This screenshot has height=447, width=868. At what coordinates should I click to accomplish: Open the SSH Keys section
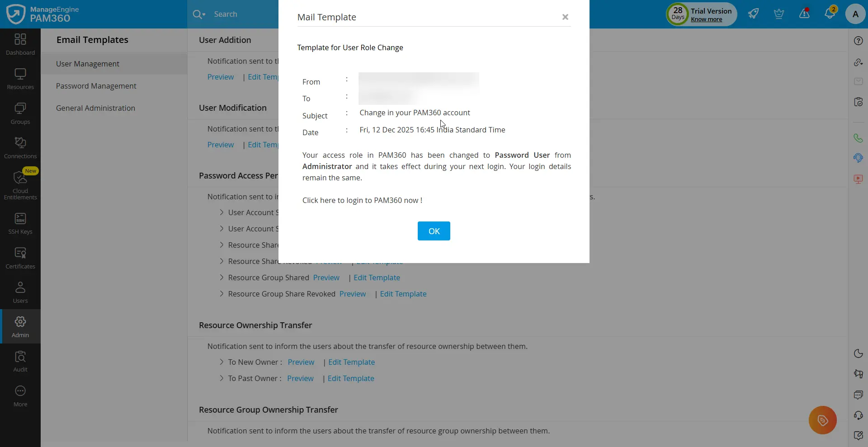[19, 223]
